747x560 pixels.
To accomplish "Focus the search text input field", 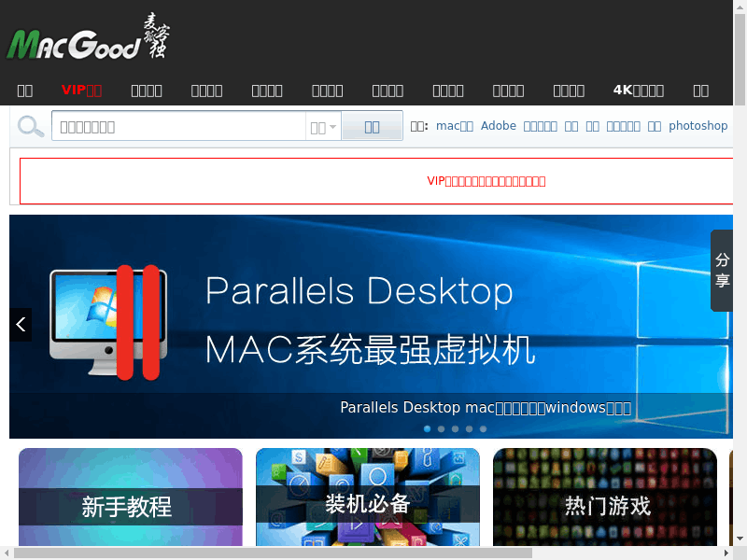I will click(x=178, y=126).
